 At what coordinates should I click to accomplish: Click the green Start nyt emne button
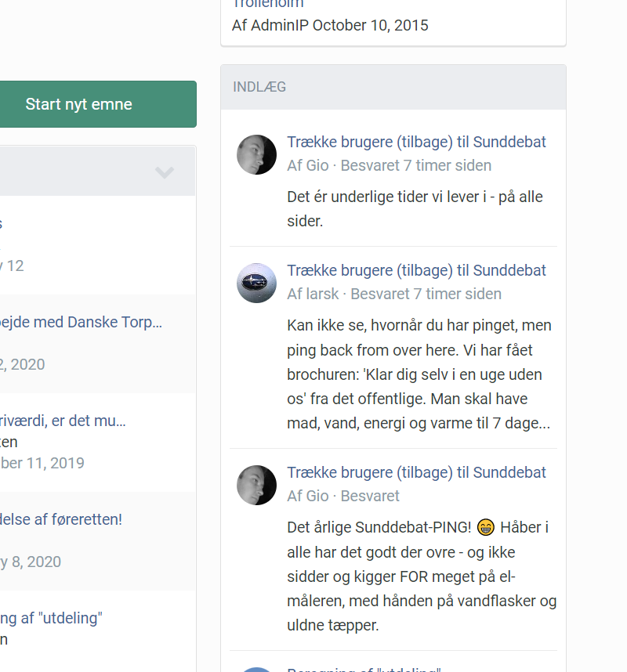click(x=98, y=104)
